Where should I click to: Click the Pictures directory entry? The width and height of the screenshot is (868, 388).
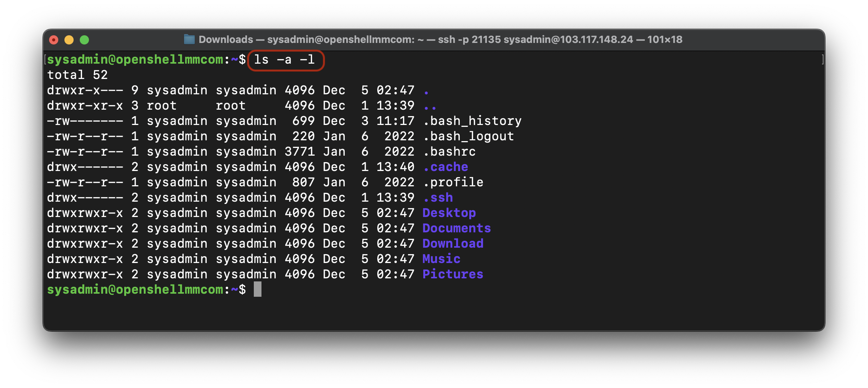pyautogui.click(x=453, y=275)
